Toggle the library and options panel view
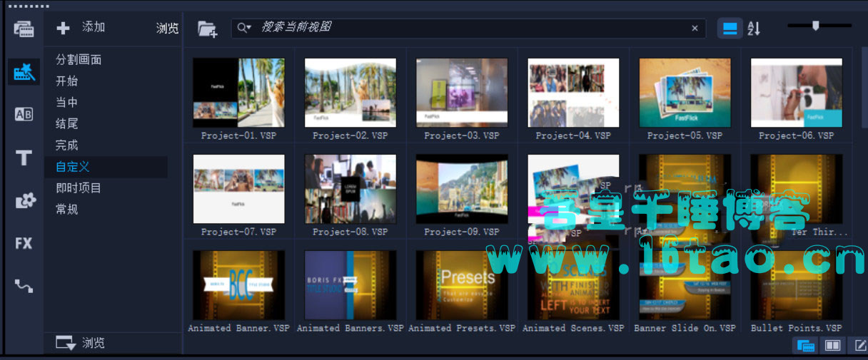 pos(806,346)
